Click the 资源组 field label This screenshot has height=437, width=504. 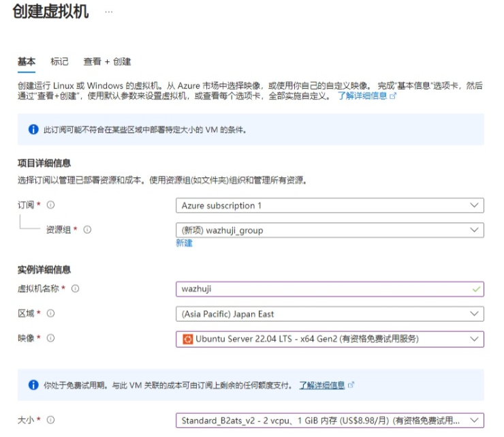(58, 230)
